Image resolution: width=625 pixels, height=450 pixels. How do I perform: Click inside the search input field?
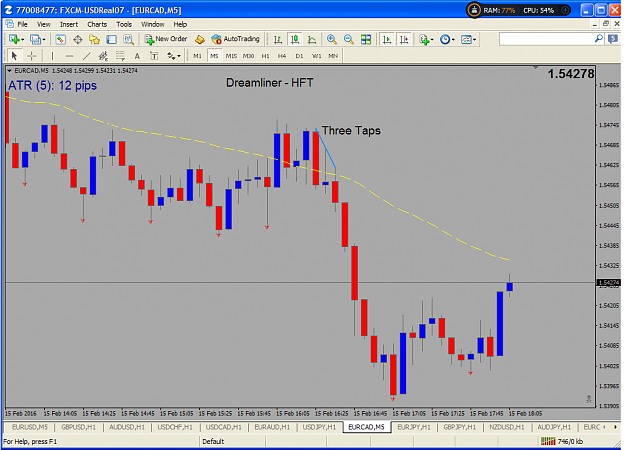tap(546, 39)
